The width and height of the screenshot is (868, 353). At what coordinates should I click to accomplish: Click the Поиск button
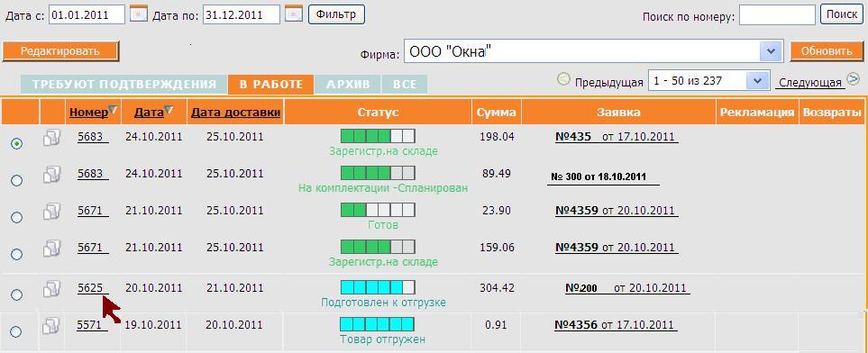[x=842, y=14]
